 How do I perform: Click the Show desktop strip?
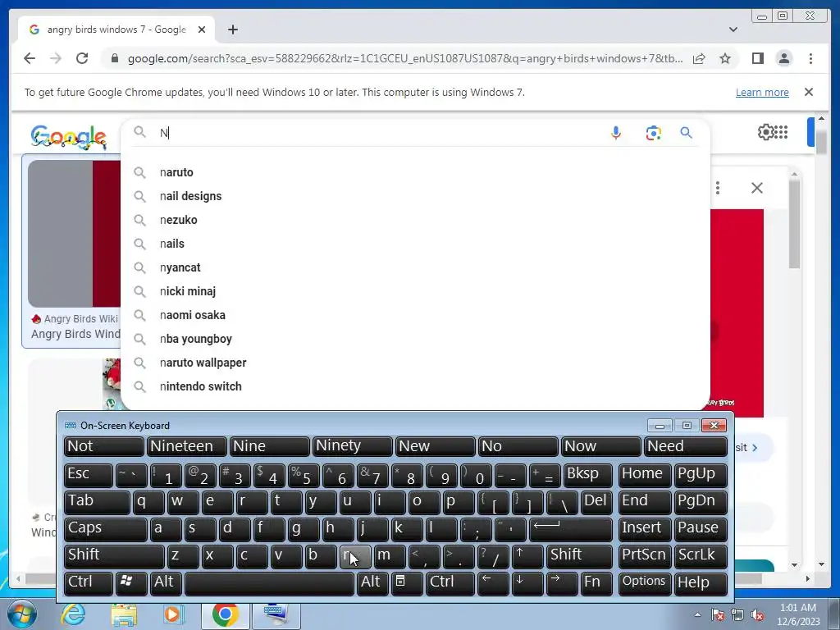coord(835,614)
